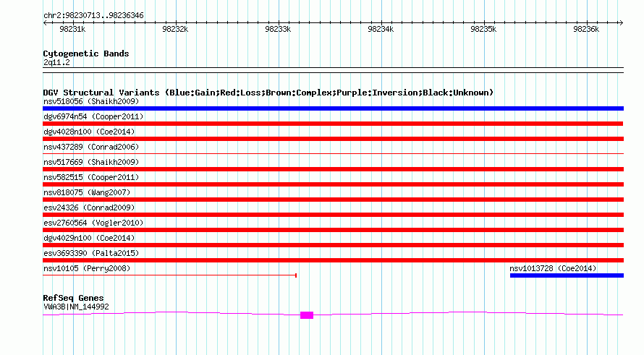Click the right arrow end of ruler

[621, 22]
